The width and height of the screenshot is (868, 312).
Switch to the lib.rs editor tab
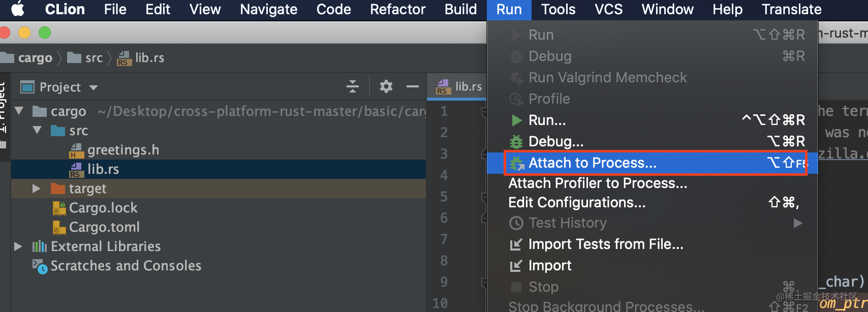459,87
